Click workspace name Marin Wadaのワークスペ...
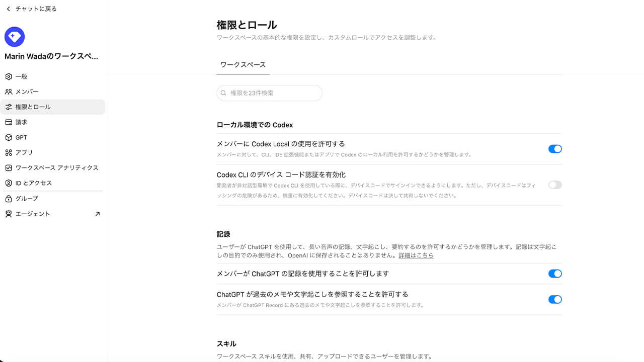The height and width of the screenshot is (362, 644). pyautogui.click(x=51, y=57)
